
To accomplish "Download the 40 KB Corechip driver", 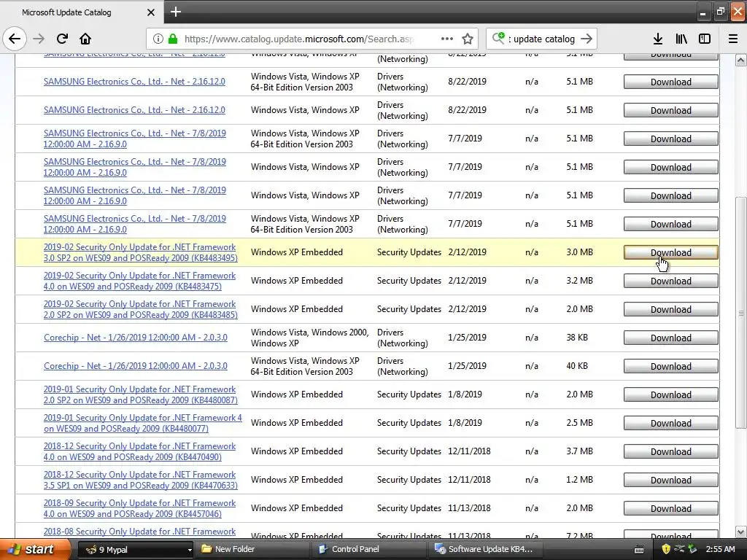I will [671, 366].
